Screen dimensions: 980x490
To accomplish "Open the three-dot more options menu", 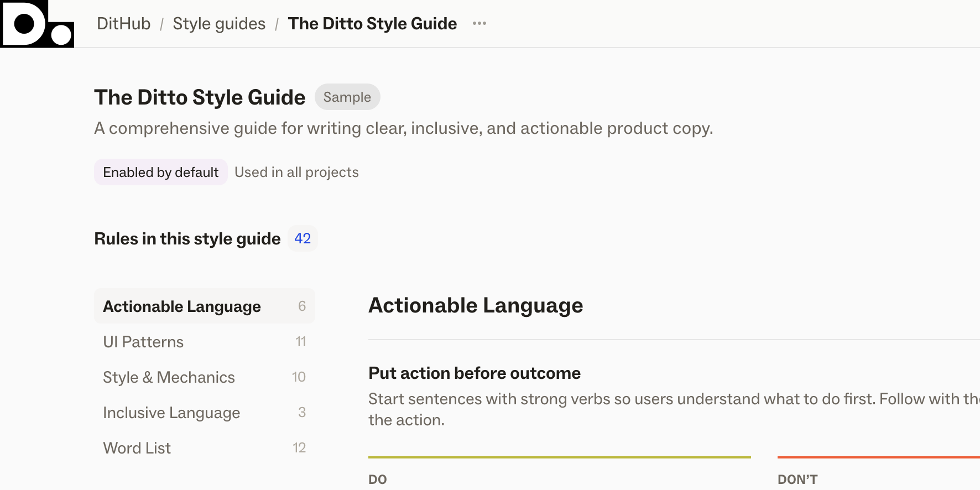I will point(479,23).
